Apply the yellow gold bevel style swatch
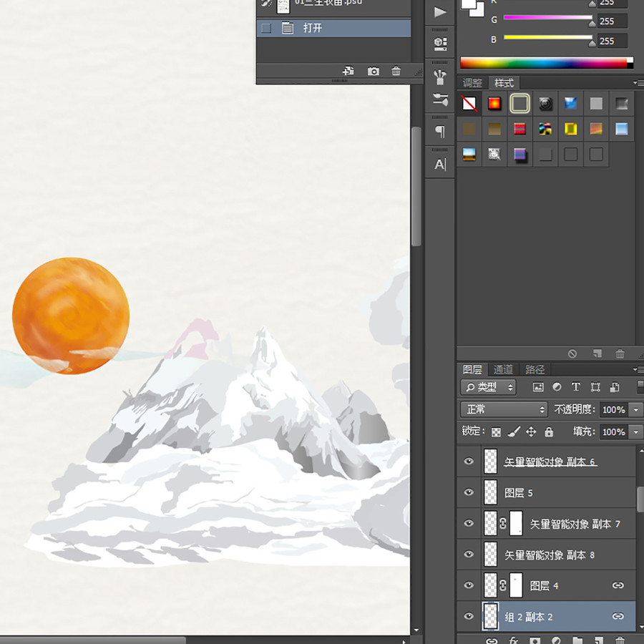The image size is (644, 644). pyautogui.click(x=570, y=129)
